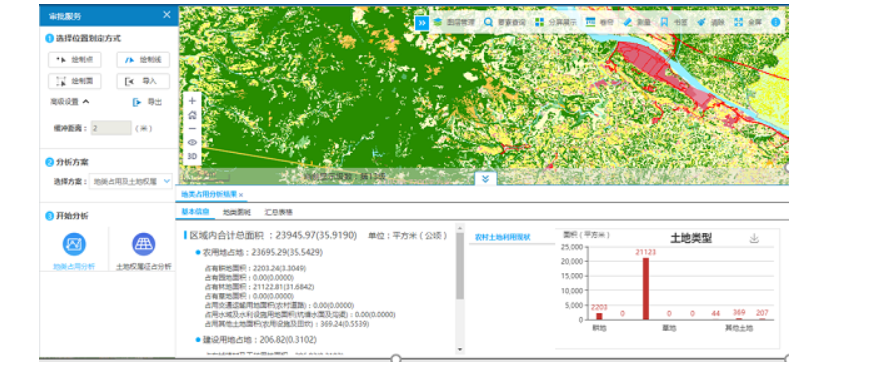The image size is (881, 371).
Task: Open the 书签 bookmark tool
Action: point(674,22)
